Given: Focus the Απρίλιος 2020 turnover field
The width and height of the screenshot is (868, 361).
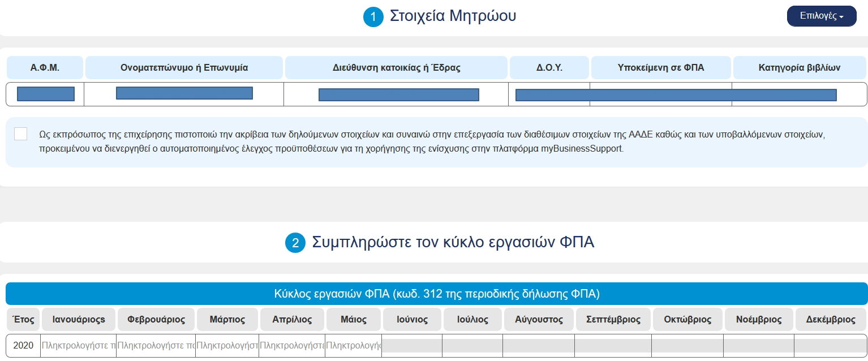Looking at the screenshot, I should [291, 346].
